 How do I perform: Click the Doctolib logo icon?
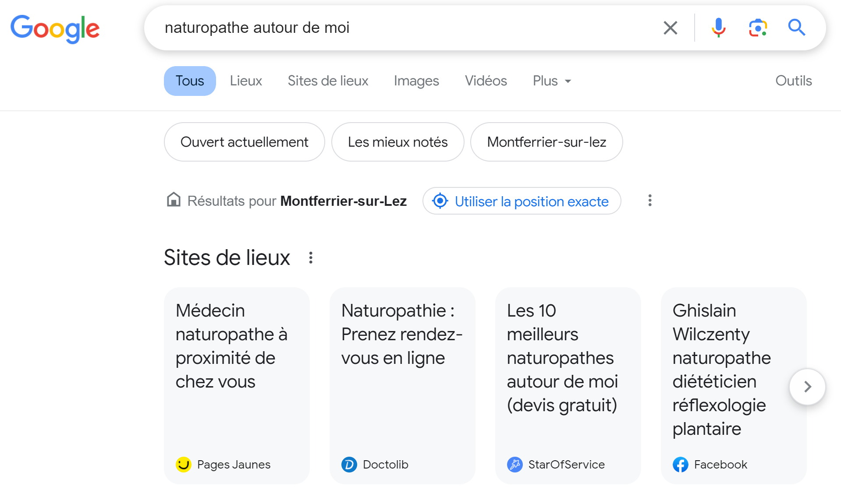pyautogui.click(x=349, y=464)
